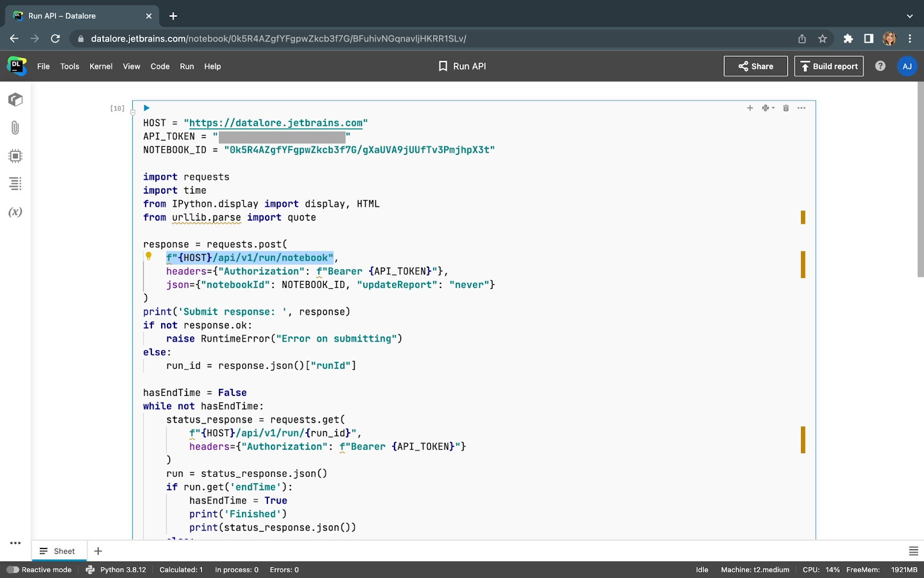Open the Attached data paperclip icon
Viewport: 924px width, 578px height.
pyautogui.click(x=16, y=128)
